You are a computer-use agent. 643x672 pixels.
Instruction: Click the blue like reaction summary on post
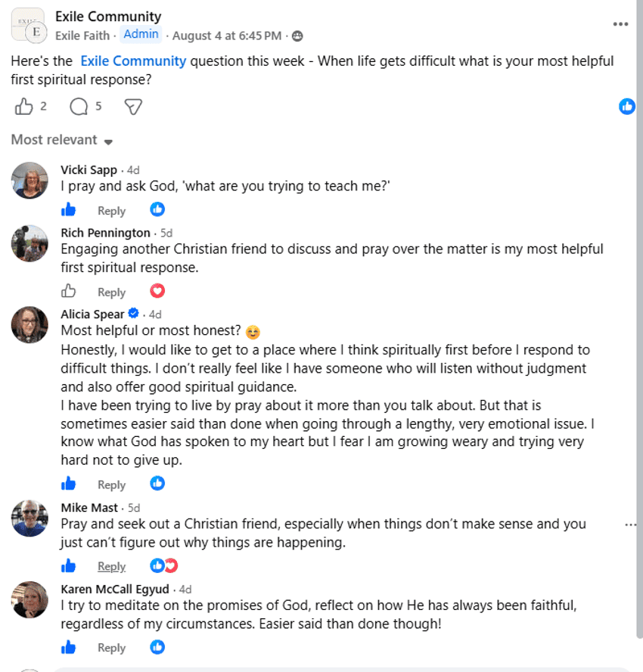[x=626, y=107]
